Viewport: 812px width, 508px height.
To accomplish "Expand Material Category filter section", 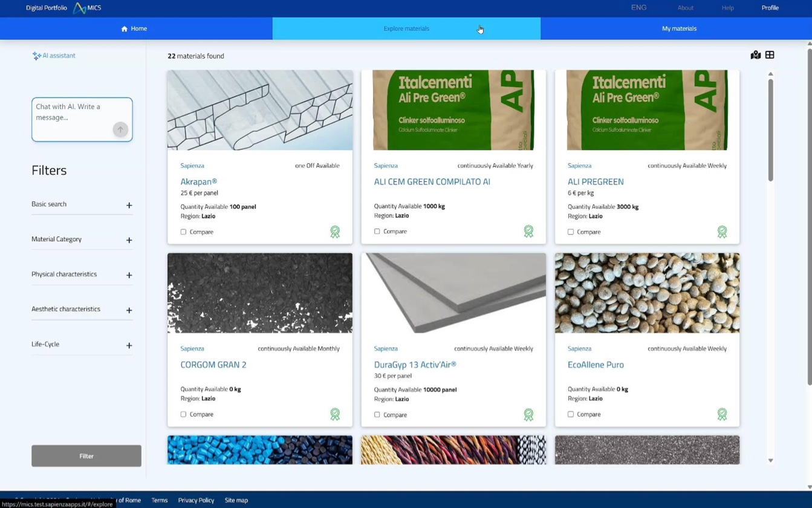I will coord(129,240).
